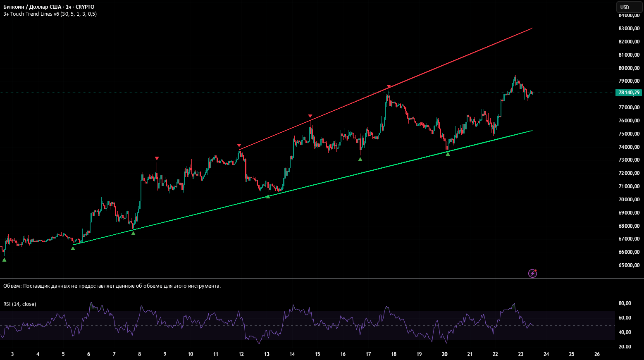The width and height of the screenshot is (644, 360).
Task: Click the green up-triangle marker under day 20 low
Action: [448, 154]
